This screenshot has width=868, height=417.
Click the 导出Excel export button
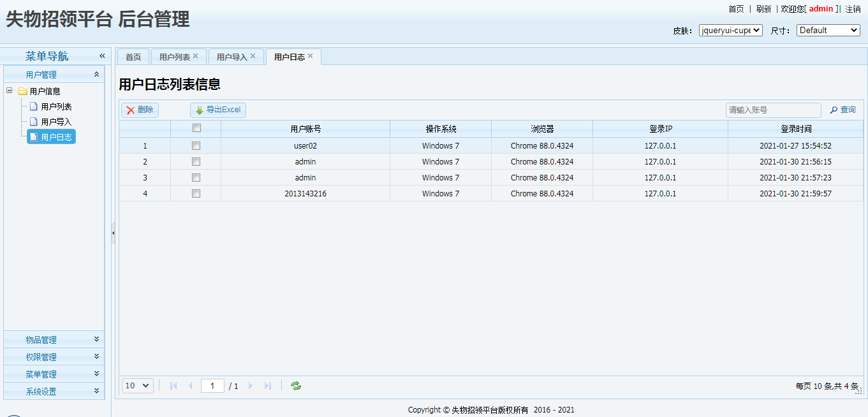click(x=218, y=110)
